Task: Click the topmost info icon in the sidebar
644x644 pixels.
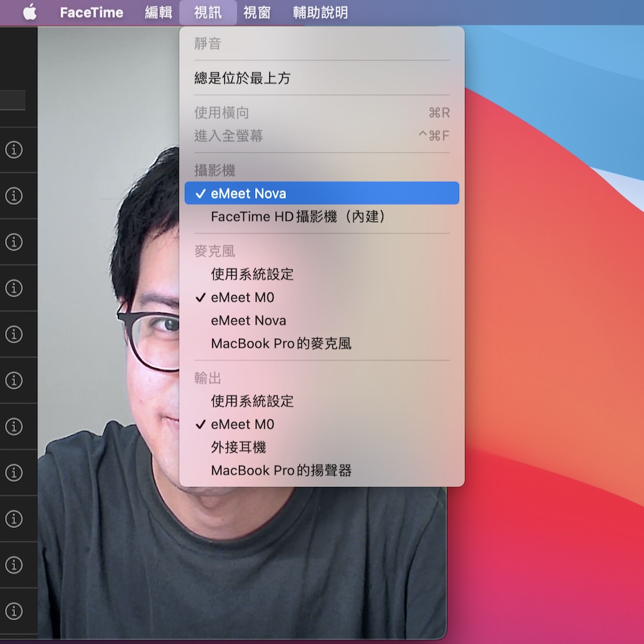Action: [14, 149]
